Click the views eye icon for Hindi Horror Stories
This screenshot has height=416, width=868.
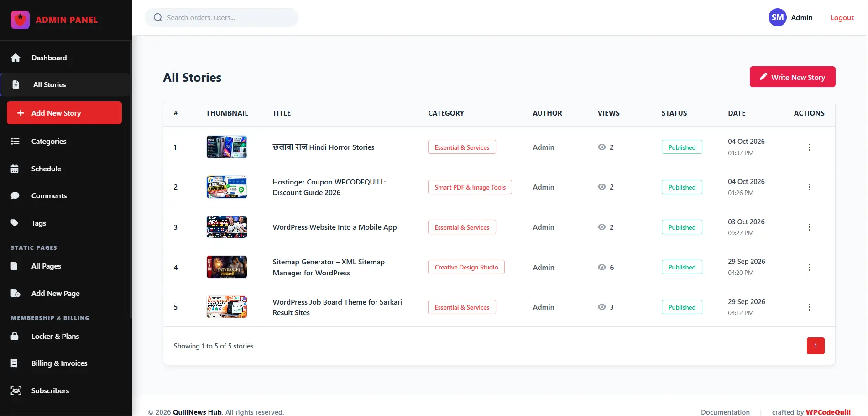click(602, 147)
